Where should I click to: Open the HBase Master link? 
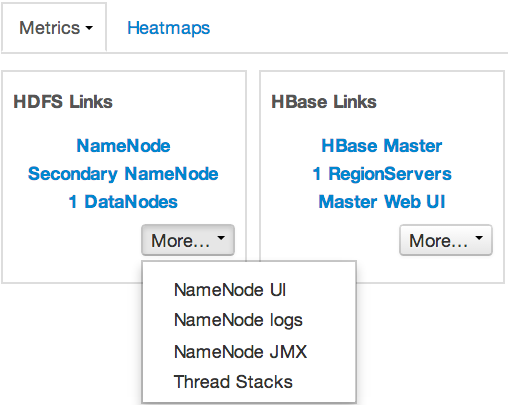pyautogui.click(x=382, y=146)
